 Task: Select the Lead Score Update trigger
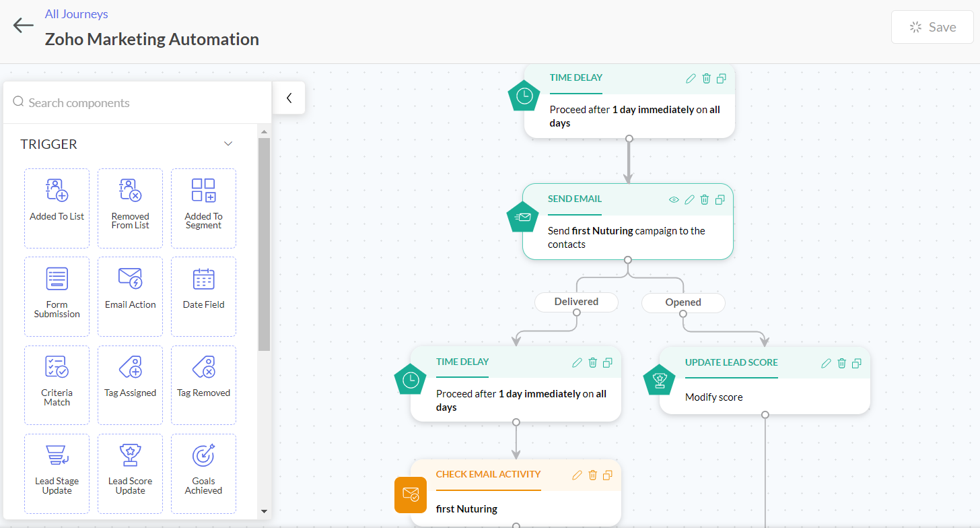[x=130, y=473]
